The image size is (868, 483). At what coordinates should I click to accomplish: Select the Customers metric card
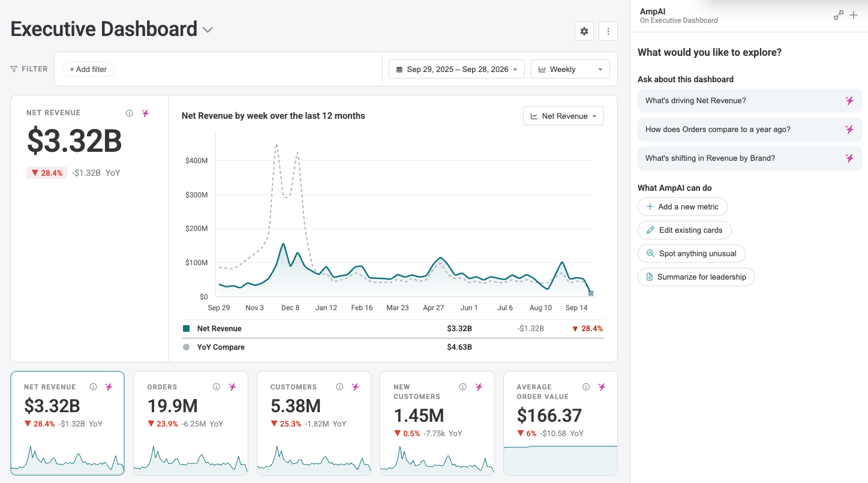coord(314,423)
